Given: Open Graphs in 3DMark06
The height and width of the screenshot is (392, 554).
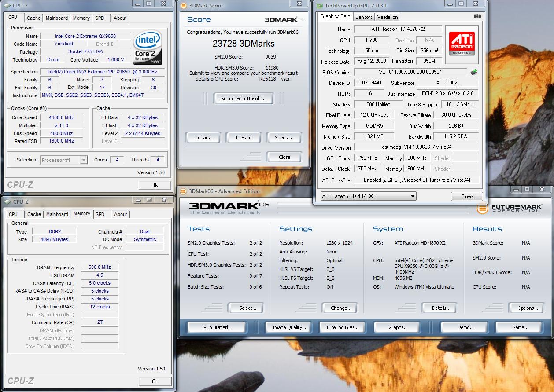Looking at the screenshot, I should coord(398,327).
